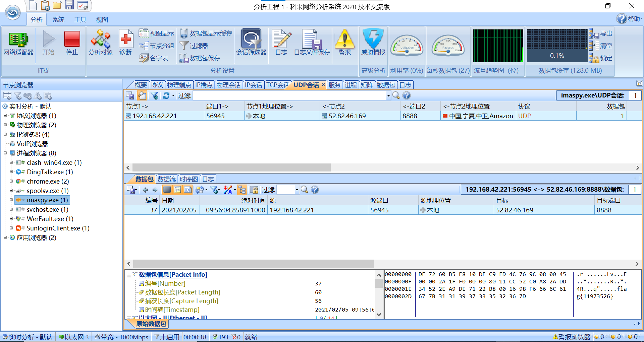The height and width of the screenshot is (342, 644).
Task: Click the UDP conversation filter input box
Action: [289, 96]
